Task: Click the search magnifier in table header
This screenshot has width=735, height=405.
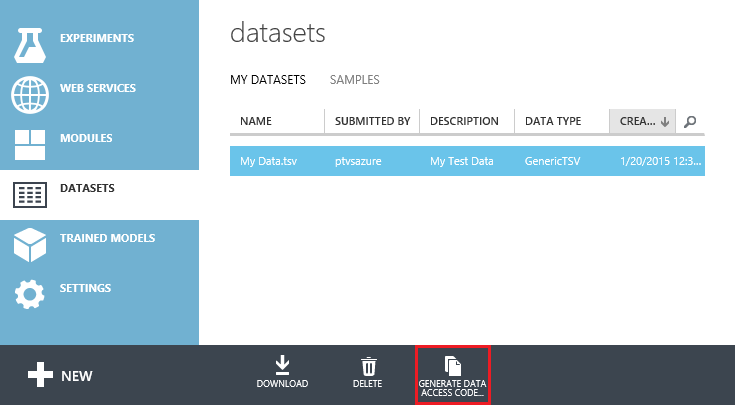Action: coord(690,122)
